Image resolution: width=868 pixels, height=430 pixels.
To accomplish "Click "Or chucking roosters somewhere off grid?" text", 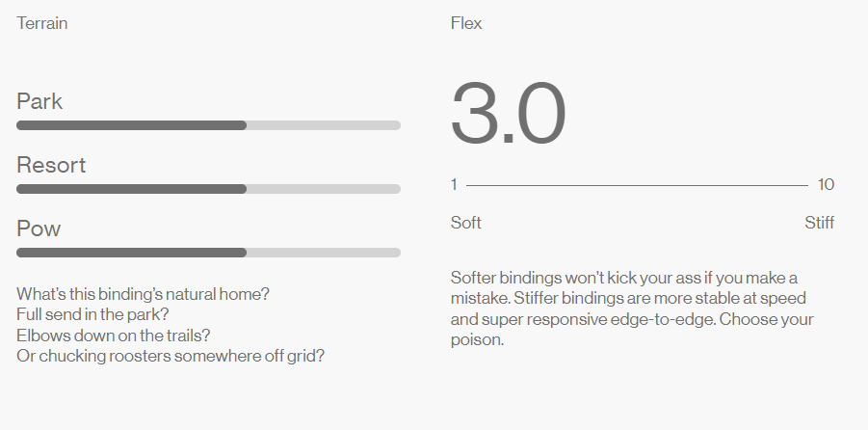I will pos(171,356).
